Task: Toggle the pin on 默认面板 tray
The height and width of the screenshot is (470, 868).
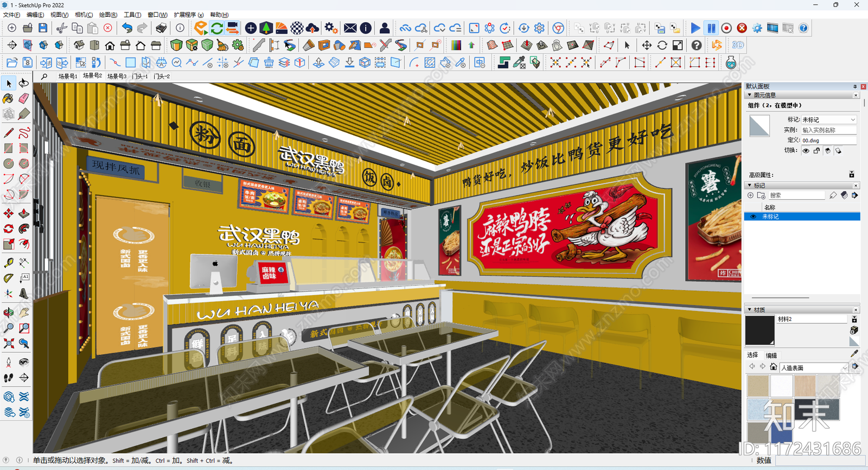Action: click(855, 86)
